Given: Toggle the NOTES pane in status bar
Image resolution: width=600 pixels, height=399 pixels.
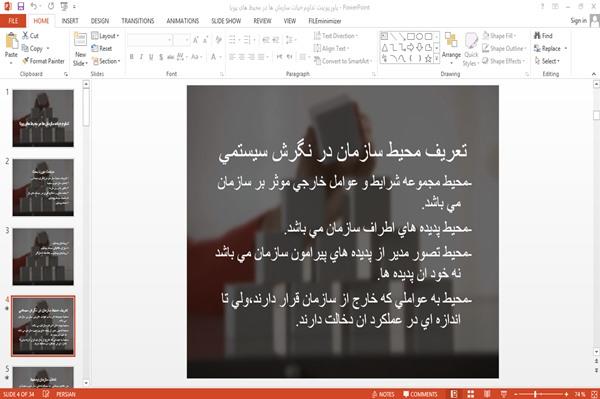Looking at the screenshot, I should pos(383,394).
